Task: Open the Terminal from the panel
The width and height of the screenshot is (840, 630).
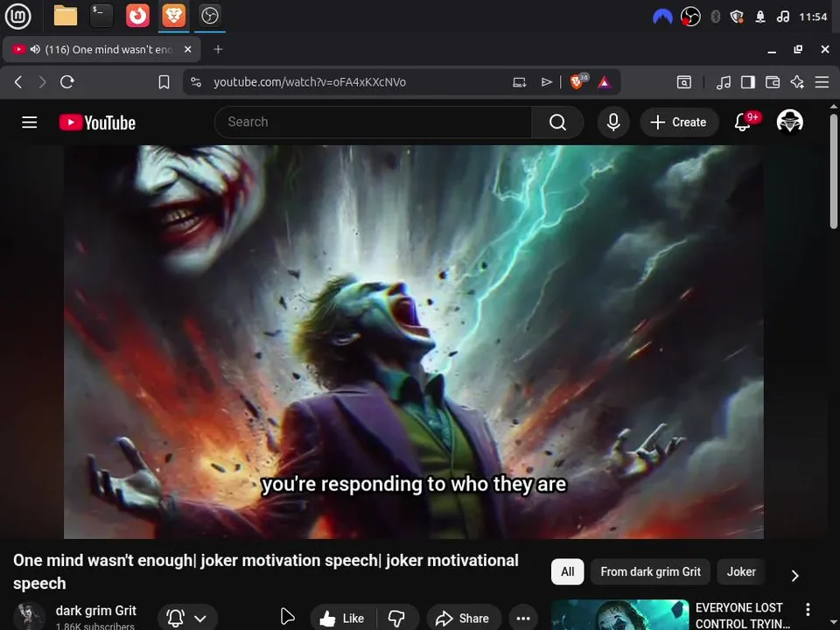Action: click(x=101, y=16)
